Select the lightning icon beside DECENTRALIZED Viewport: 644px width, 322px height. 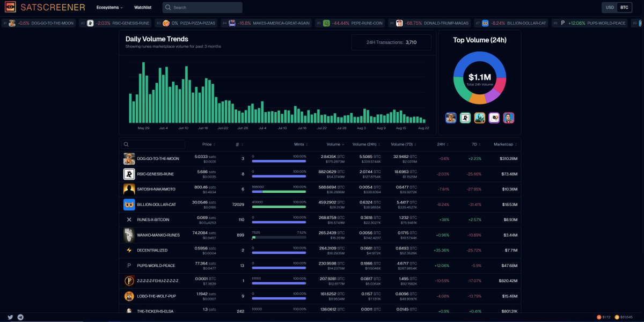pyautogui.click(x=128, y=250)
